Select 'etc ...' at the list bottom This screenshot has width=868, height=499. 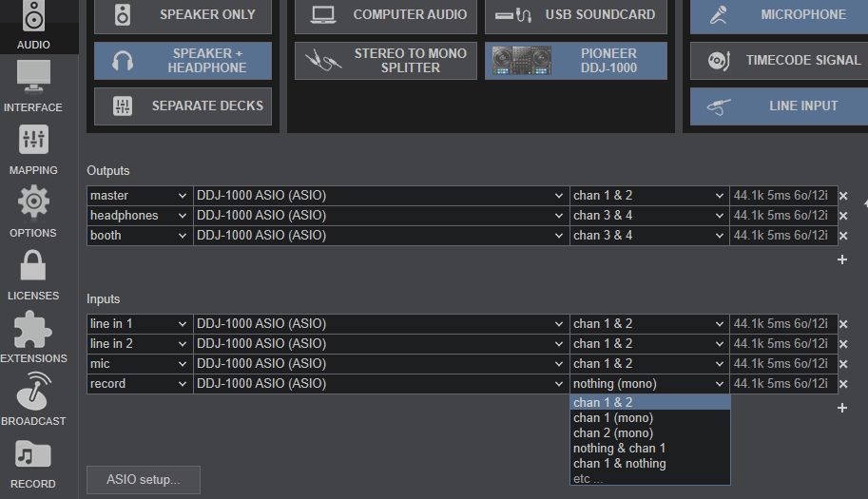coord(650,478)
